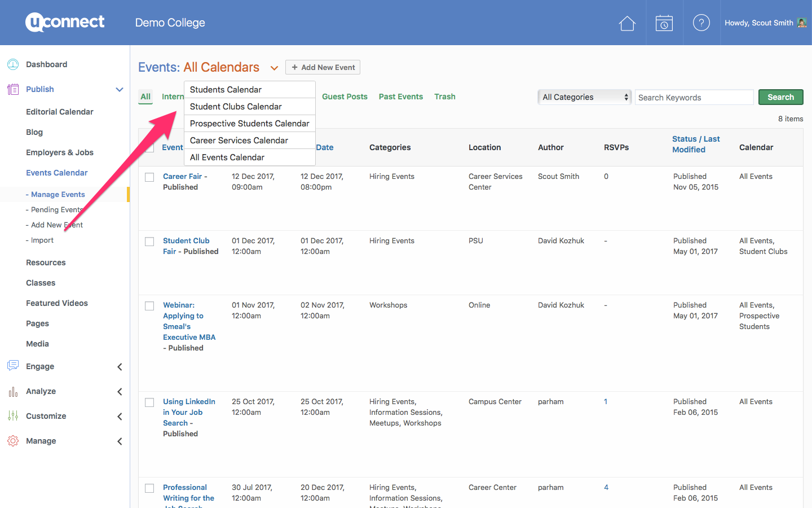Tick the Using LinkedIn event checkbox
The image size is (812, 508).
(x=149, y=402)
